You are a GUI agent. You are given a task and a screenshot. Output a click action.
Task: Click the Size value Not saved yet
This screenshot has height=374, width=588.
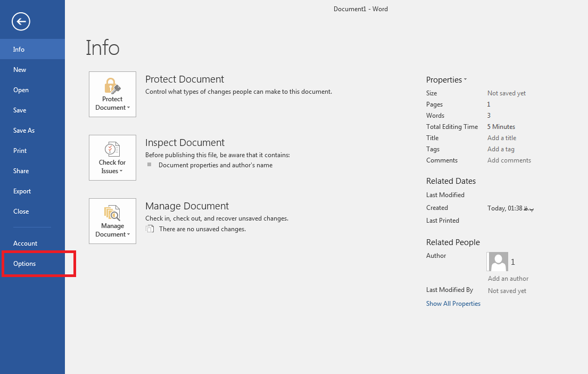(x=506, y=93)
